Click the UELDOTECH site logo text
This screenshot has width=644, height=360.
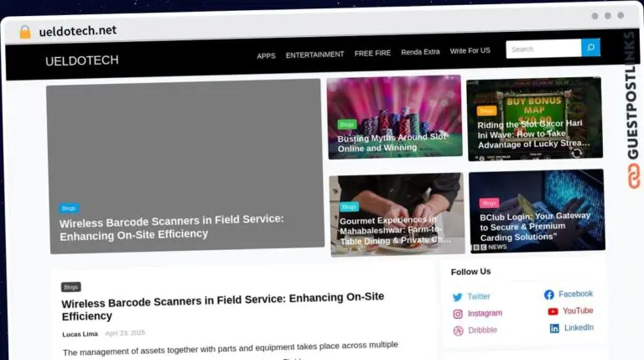(81, 60)
